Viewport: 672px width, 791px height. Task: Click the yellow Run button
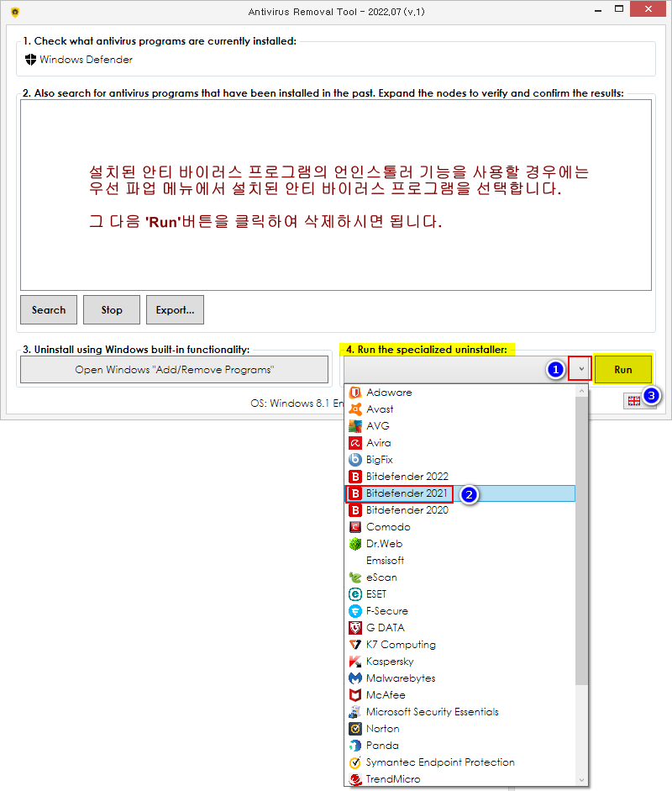[x=623, y=369]
